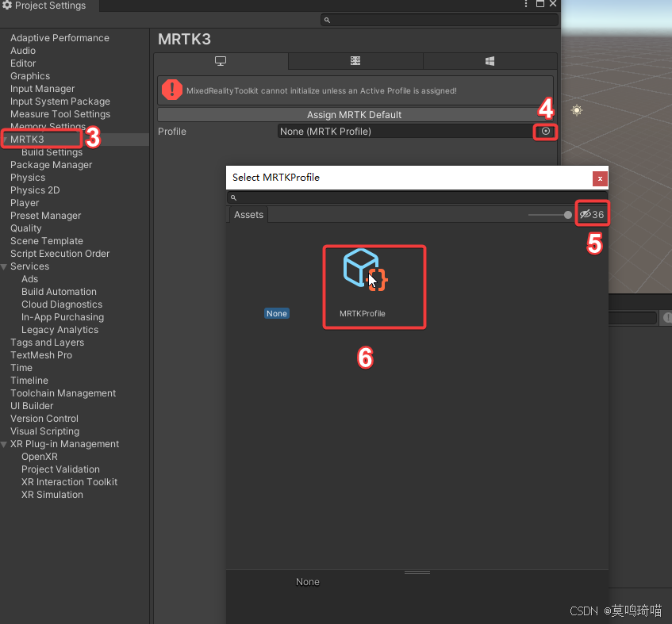The height and width of the screenshot is (624, 672).
Task: Open UI Builder settings
Action: coord(32,406)
